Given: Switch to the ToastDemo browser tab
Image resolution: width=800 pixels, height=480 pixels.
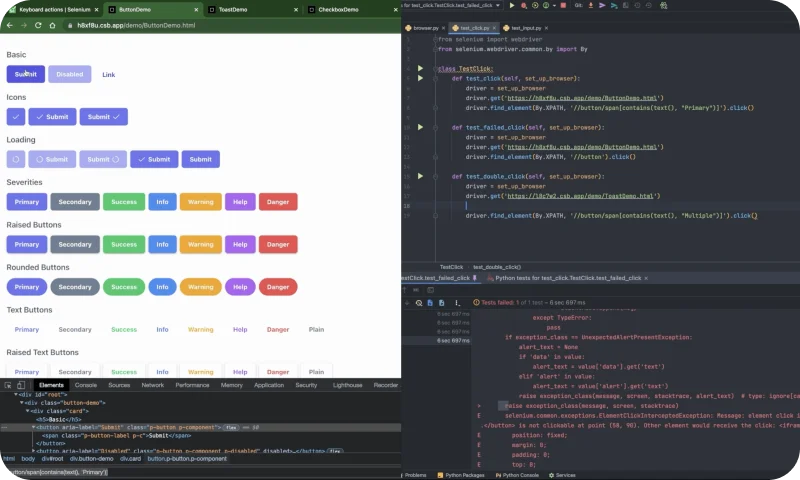Looking at the screenshot, I should (233, 10).
